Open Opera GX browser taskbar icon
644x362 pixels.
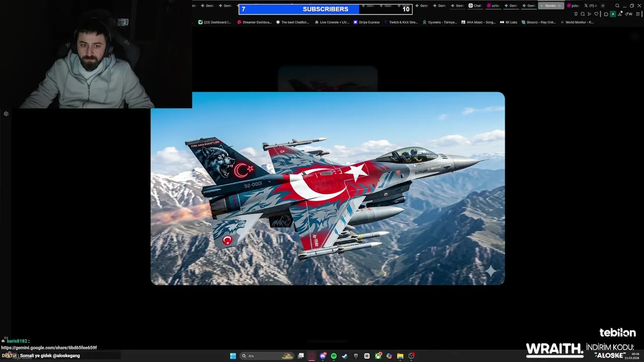pos(312,356)
